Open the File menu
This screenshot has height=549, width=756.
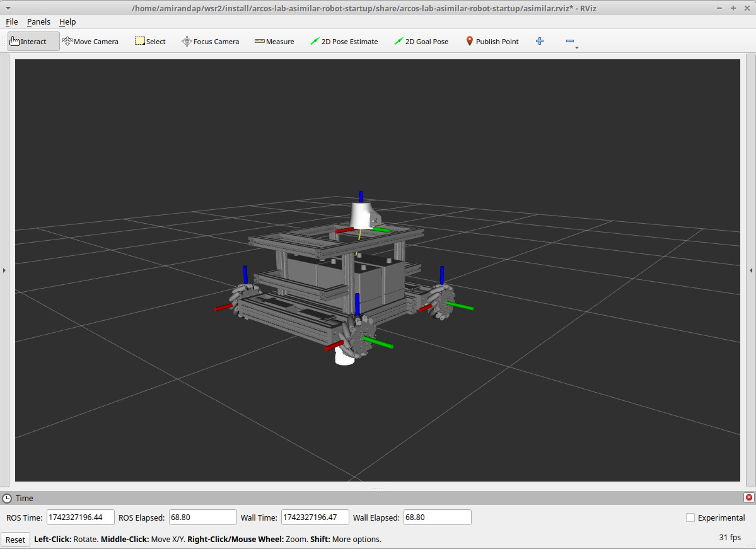coord(12,21)
